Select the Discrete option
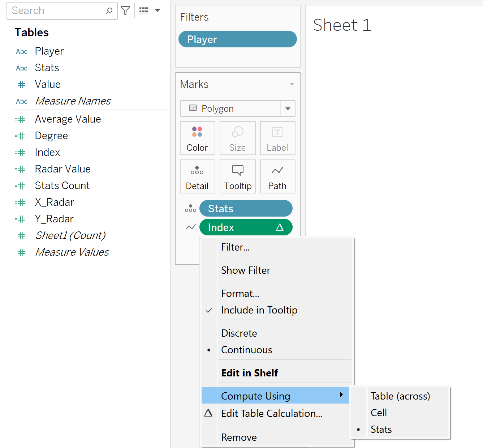 click(x=239, y=333)
